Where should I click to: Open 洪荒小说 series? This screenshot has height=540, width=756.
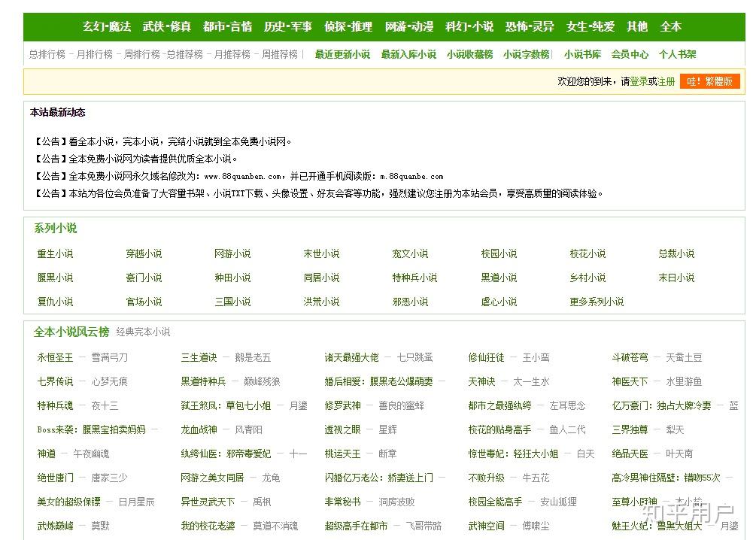point(321,302)
